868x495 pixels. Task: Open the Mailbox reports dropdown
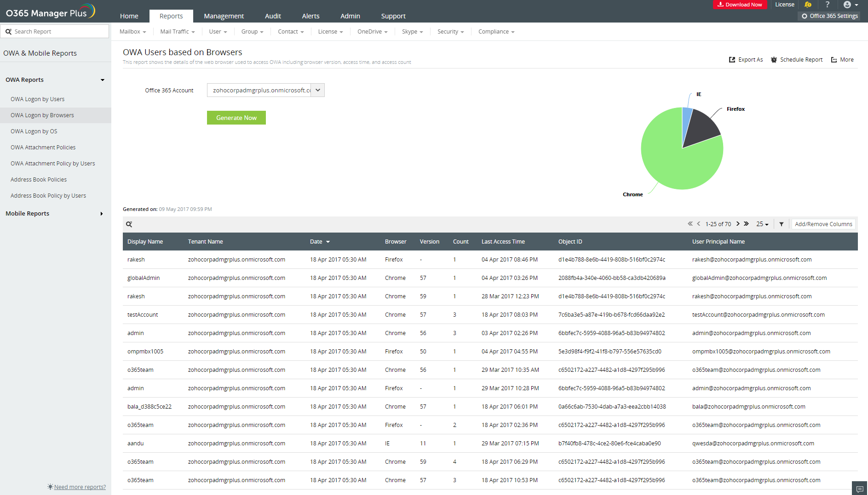tap(132, 32)
